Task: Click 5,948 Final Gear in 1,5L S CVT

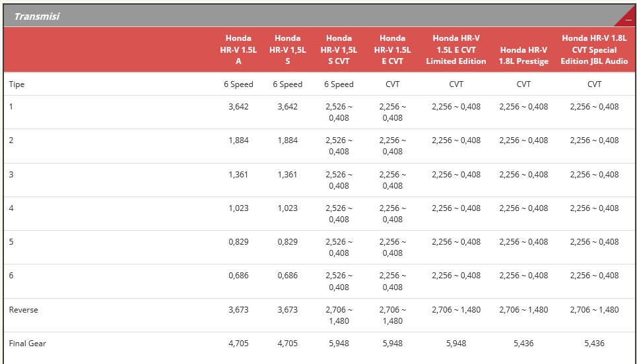Action: [339, 344]
